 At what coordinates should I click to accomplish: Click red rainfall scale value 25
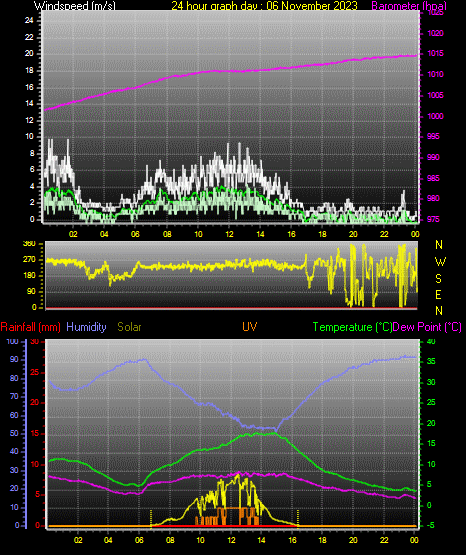tap(35, 372)
